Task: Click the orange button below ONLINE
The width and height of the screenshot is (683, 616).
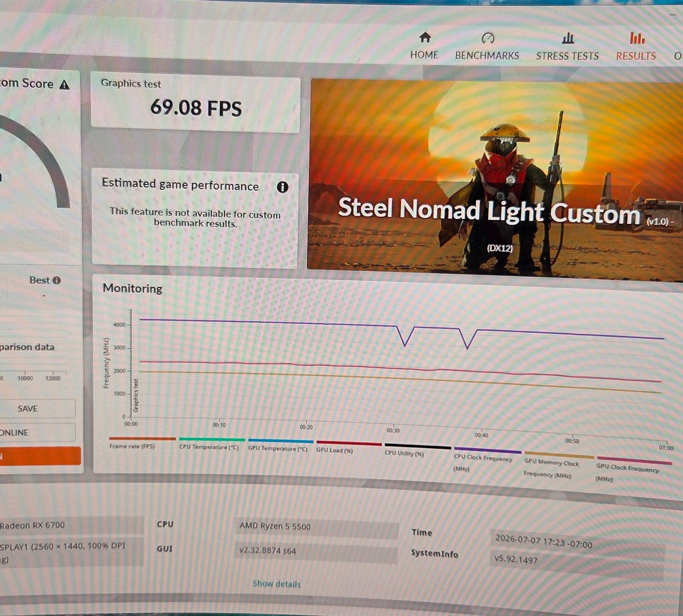Action: pos(40,456)
